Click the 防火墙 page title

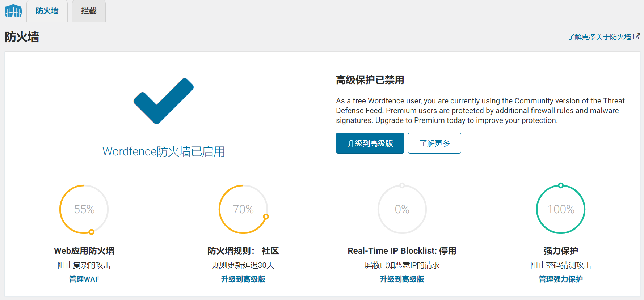22,37
